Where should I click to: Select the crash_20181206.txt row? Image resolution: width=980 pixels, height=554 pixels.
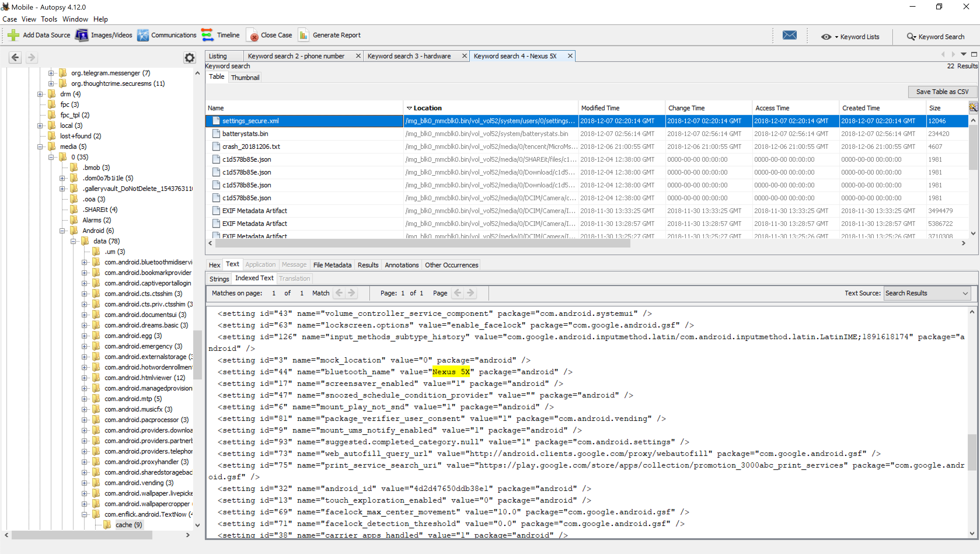(587, 147)
